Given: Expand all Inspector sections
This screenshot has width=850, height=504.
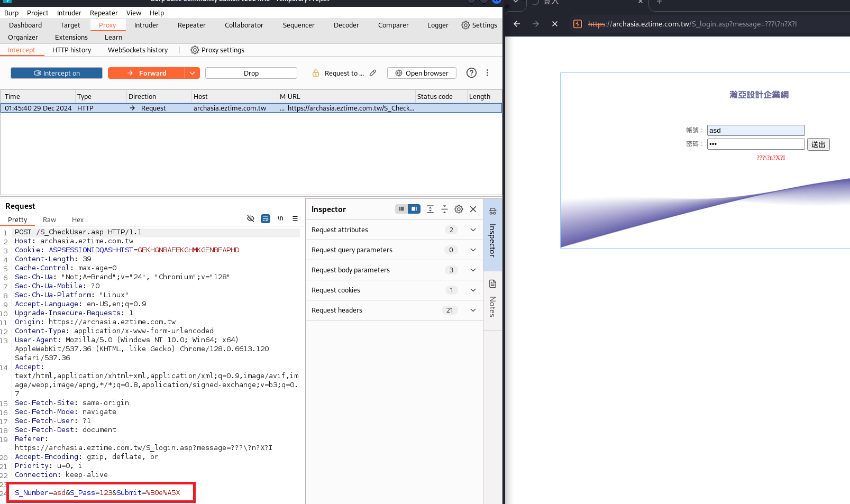Looking at the screenshot, I should [430, 209].
